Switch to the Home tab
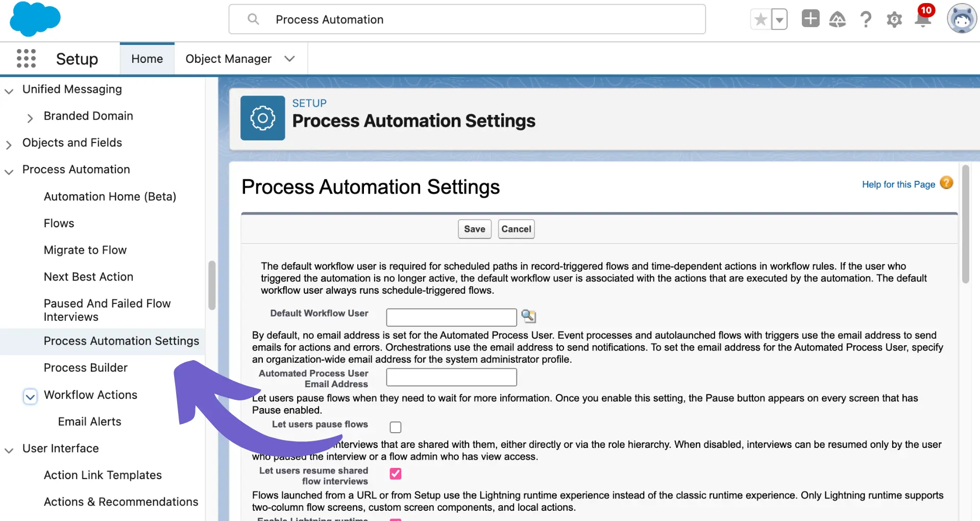This screenshot has height=521, width=980. tap(147, 59)
